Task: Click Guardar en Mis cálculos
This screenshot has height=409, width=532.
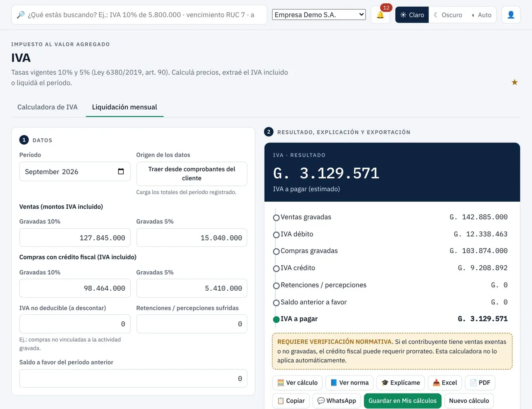Action: pyautogui.click(x=403, y=401)
